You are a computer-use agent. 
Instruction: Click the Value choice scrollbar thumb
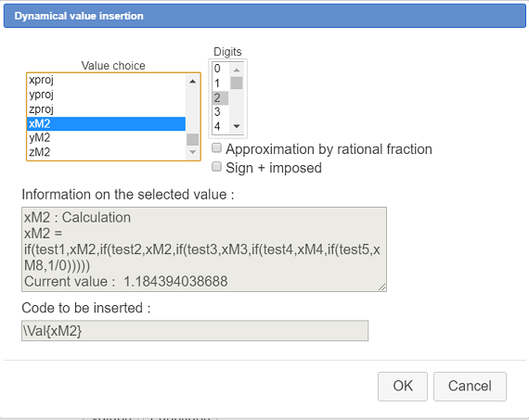coord(193,140)
